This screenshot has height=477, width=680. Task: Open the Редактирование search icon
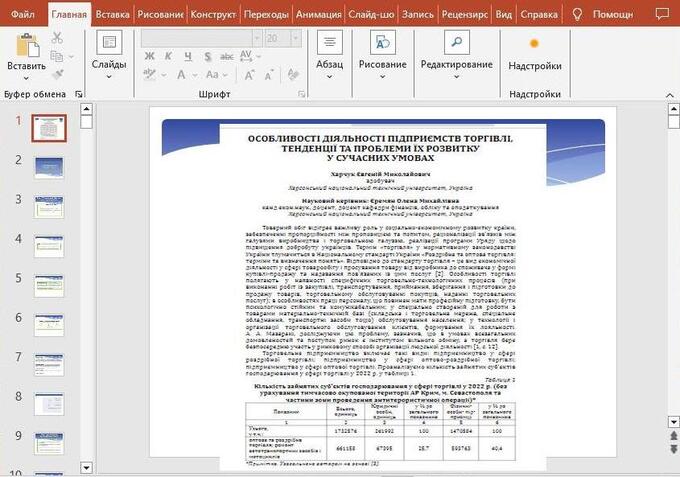pos(456,43)
